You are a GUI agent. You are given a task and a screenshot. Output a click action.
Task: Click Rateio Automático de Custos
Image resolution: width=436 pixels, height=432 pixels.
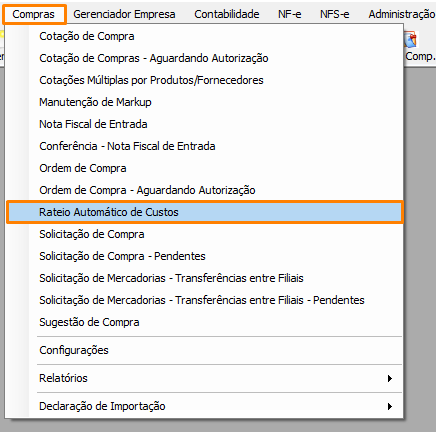[205, 212]
